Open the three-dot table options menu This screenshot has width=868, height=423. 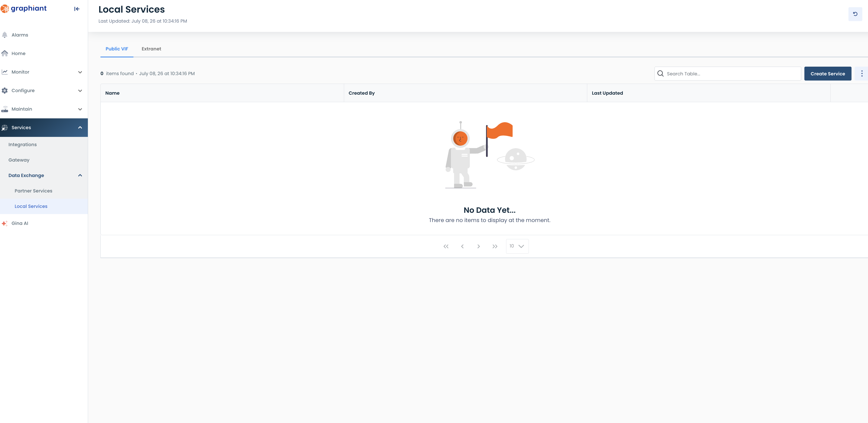(x=862, y=74)
